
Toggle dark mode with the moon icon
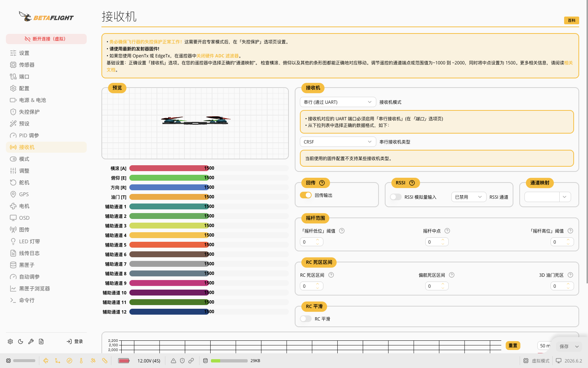tap(21, 342)
